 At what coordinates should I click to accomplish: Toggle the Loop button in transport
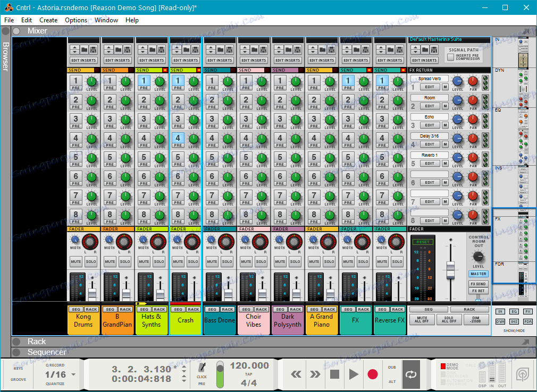click(x=411, y=374)
